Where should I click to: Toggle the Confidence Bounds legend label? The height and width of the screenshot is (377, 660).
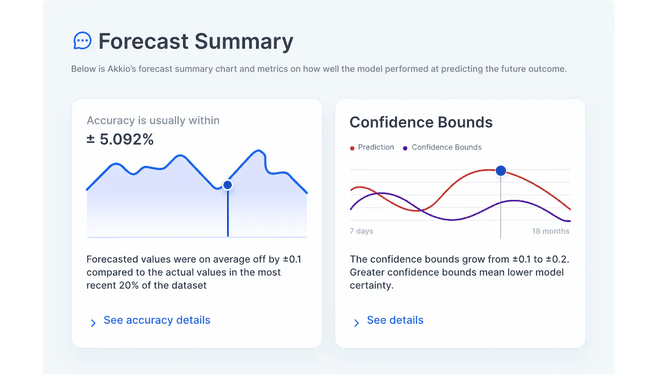[446, 147]
